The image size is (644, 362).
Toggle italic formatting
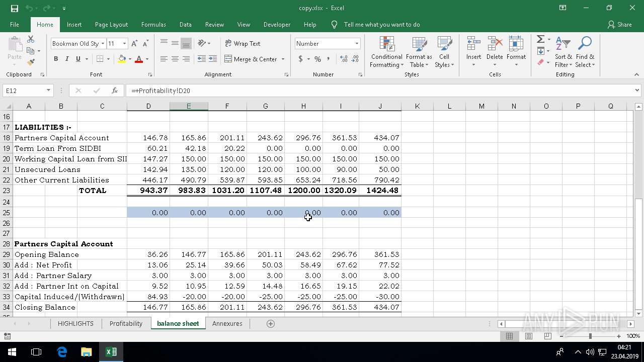click(67, 59)
